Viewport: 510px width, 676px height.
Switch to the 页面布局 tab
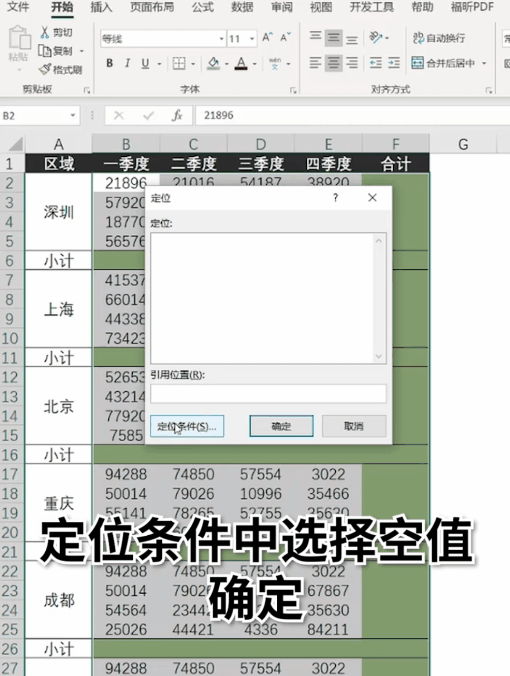pos(152,6)
